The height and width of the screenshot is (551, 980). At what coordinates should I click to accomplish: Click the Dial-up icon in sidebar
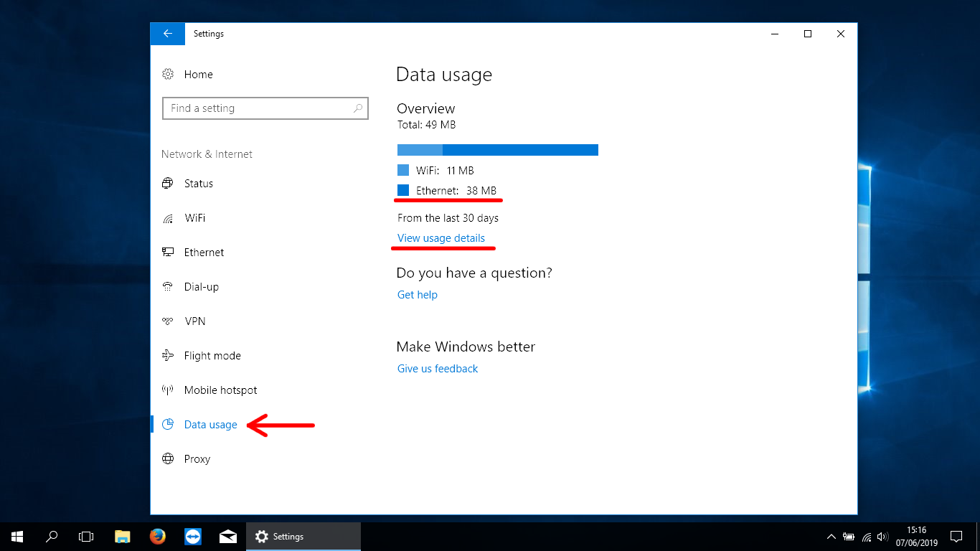[168, 286]
